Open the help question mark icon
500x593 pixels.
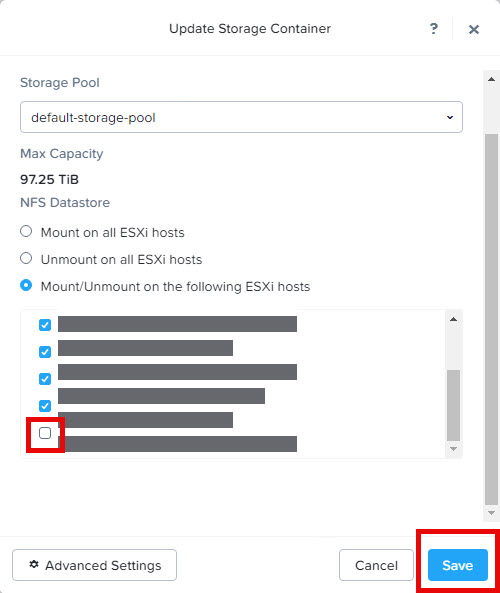tap(434, 29)
